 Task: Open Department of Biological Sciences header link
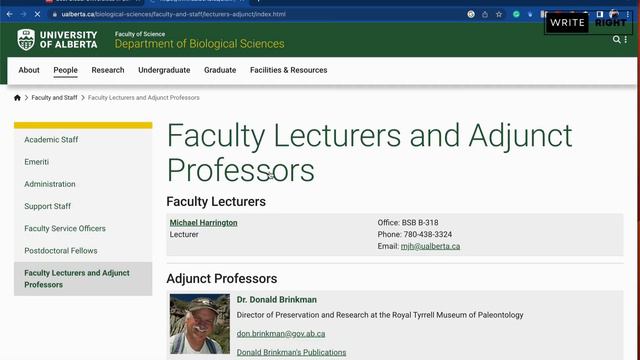tap(199, 44)
